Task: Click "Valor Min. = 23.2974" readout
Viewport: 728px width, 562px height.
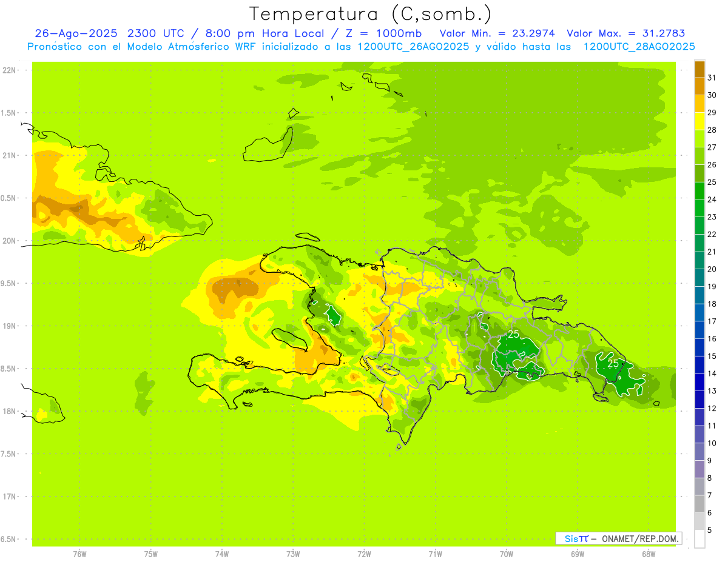Action: tap(498, 33)
